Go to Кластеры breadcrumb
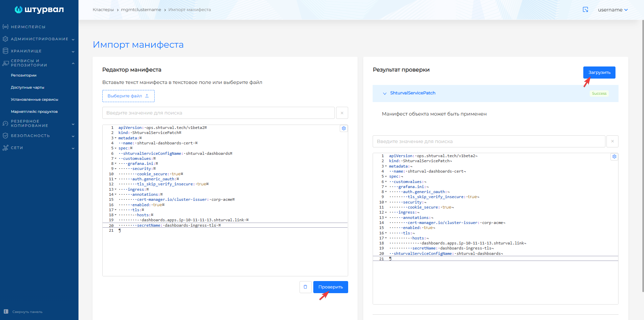The width and height of the screenshot is (644, 320). [103, 10]
